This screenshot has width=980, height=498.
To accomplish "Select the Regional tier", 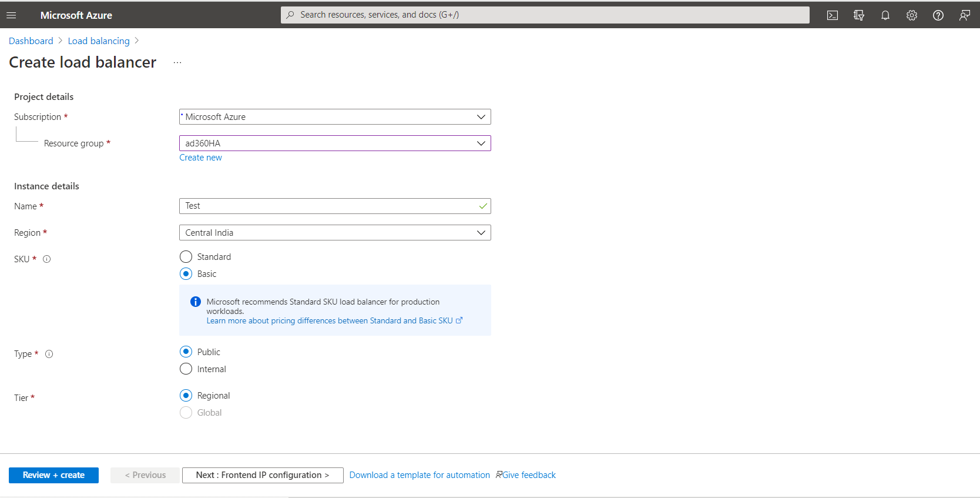I will click(x=186, y=396).
